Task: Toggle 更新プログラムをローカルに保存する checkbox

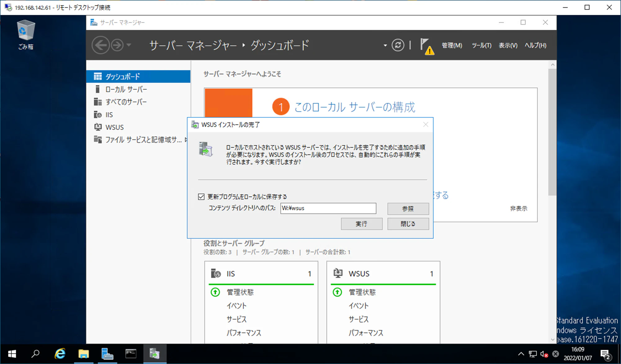Action: coord(201,197)
